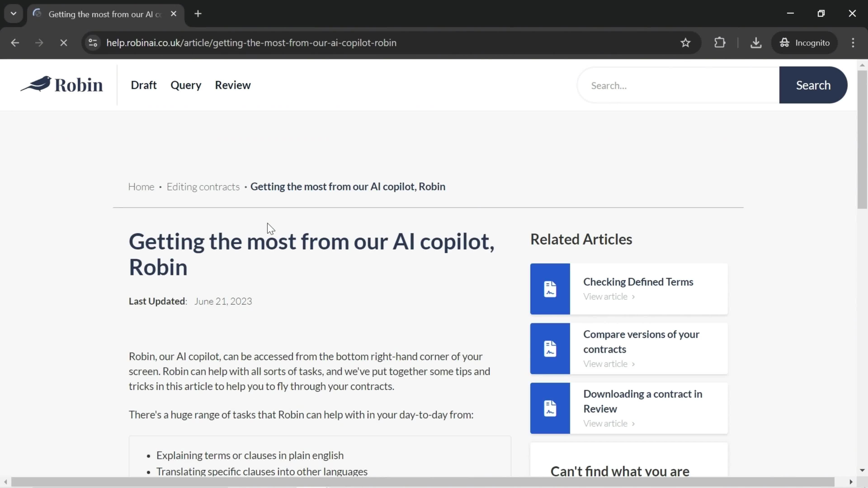
Task: Click the browser forward arrow
Action: click(39, 43)
